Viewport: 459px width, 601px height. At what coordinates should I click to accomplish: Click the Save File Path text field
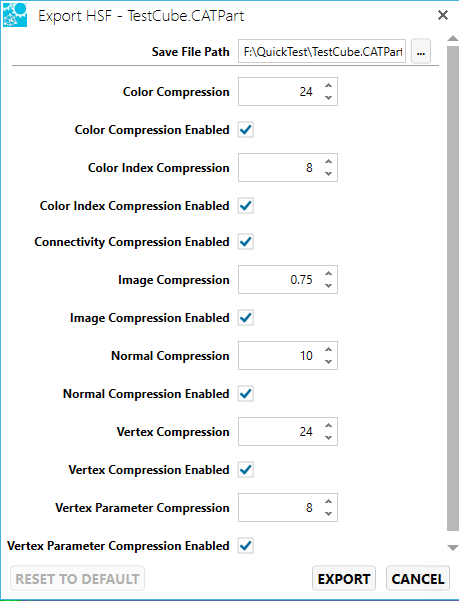coord(322,51)
